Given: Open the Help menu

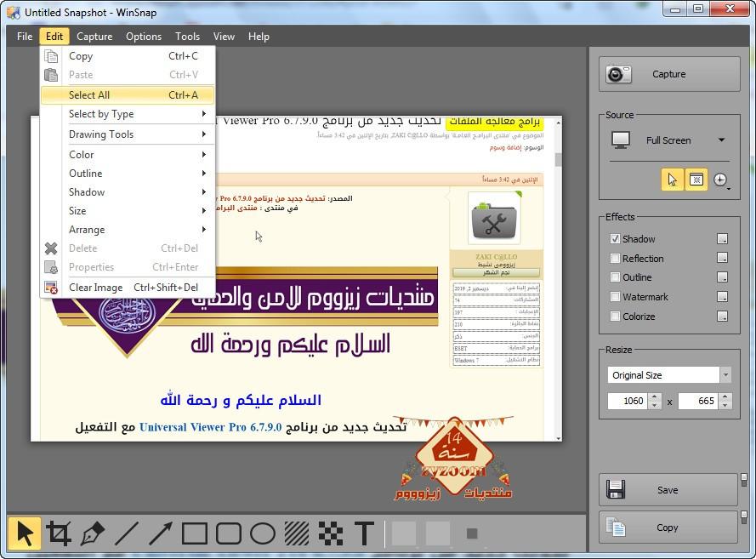Looking at the screenshot, I should tap(259, 37).
